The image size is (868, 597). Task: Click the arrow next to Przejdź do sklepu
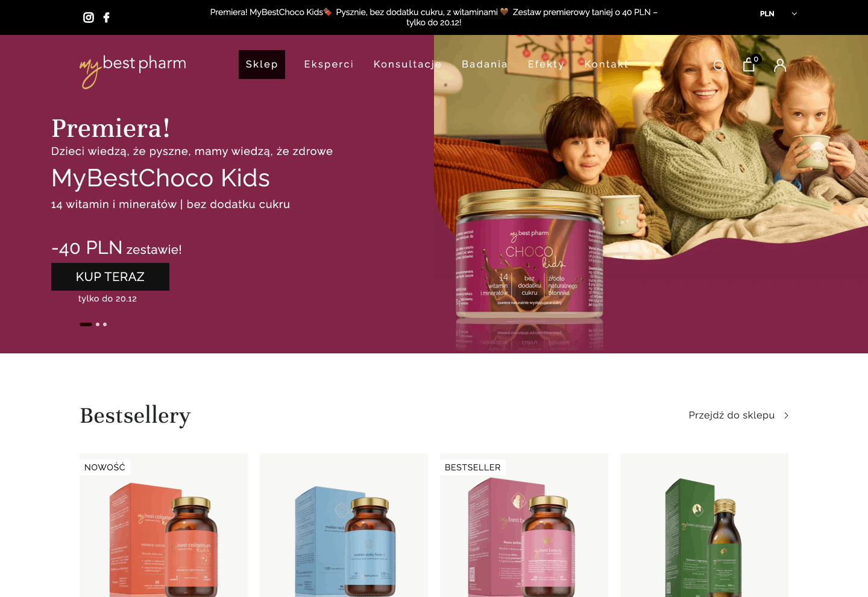click(x=786, y=415)
